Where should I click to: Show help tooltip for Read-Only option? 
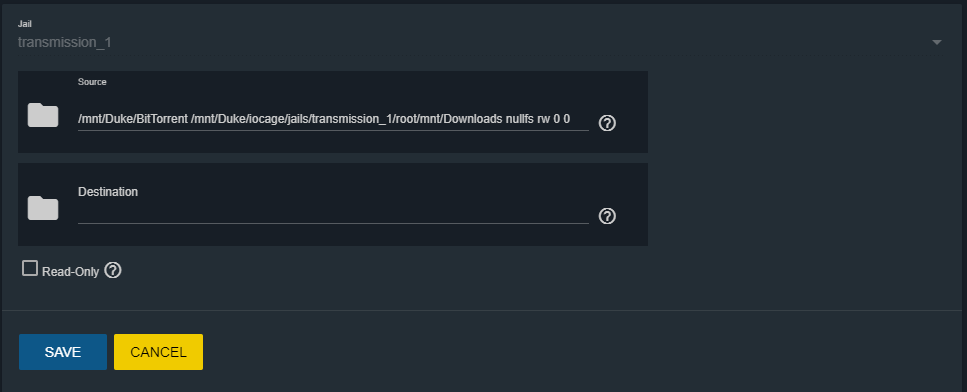coord(113,270)
